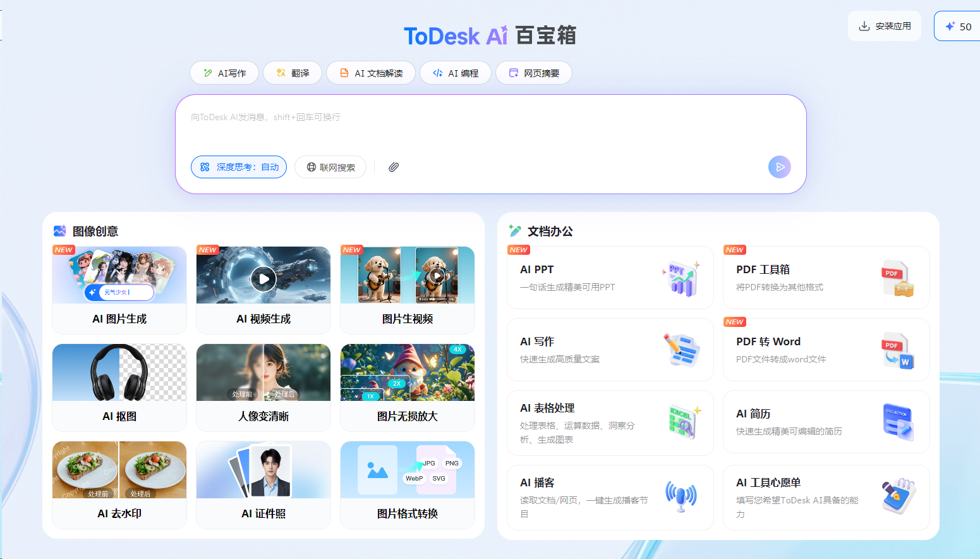Click the PDF文件转成word文件 description

(781, 359)
